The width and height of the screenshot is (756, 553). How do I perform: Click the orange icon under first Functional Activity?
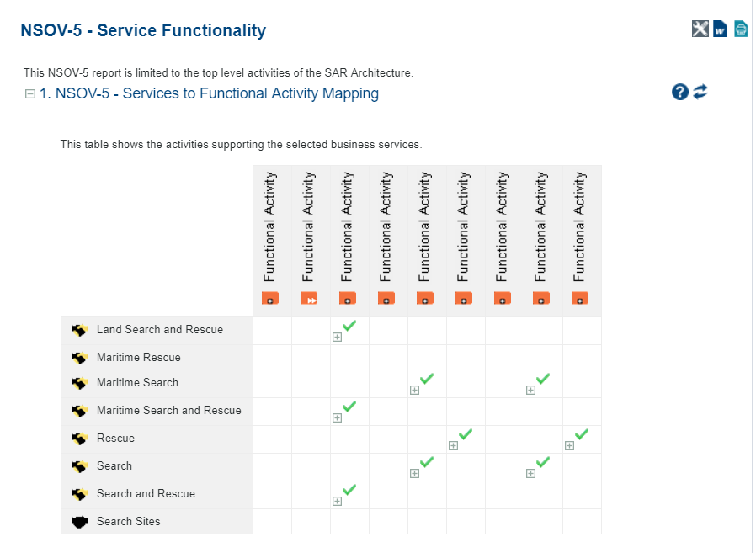pos(271,298)
